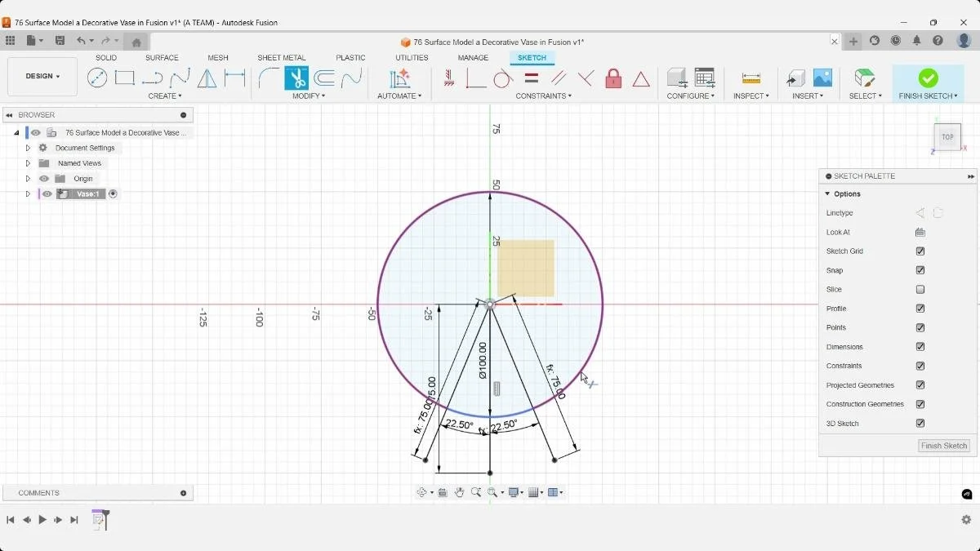Click the Insert Canvas image icon

click(822, 78)
